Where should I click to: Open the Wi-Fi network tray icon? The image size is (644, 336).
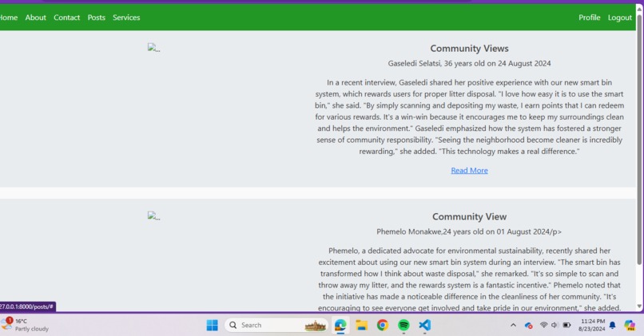(x=544, y=325)
